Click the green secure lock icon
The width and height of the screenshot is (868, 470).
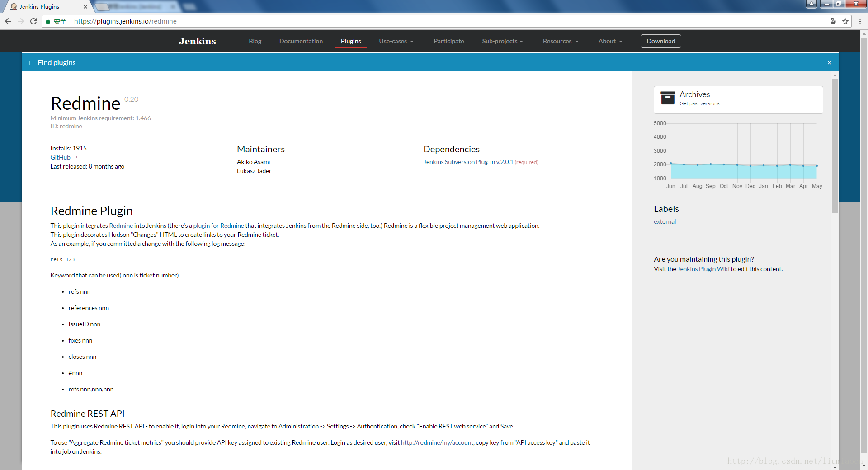tap(48, 21)
